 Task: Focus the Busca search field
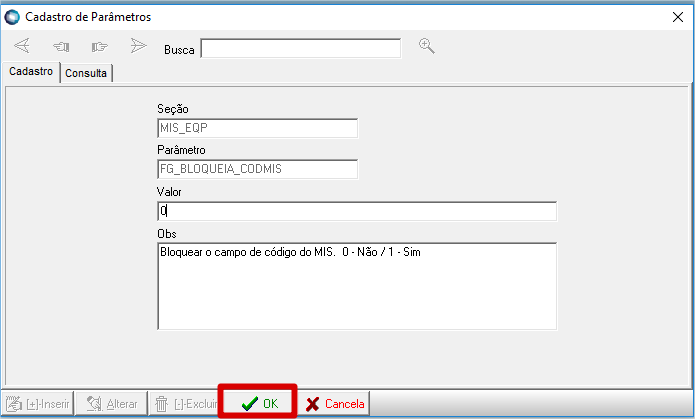click(301, 48)
